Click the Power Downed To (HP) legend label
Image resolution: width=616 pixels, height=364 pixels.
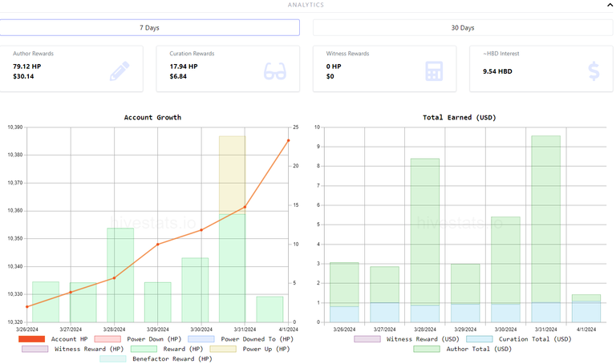pyautogui.click(x=257, y=339)
